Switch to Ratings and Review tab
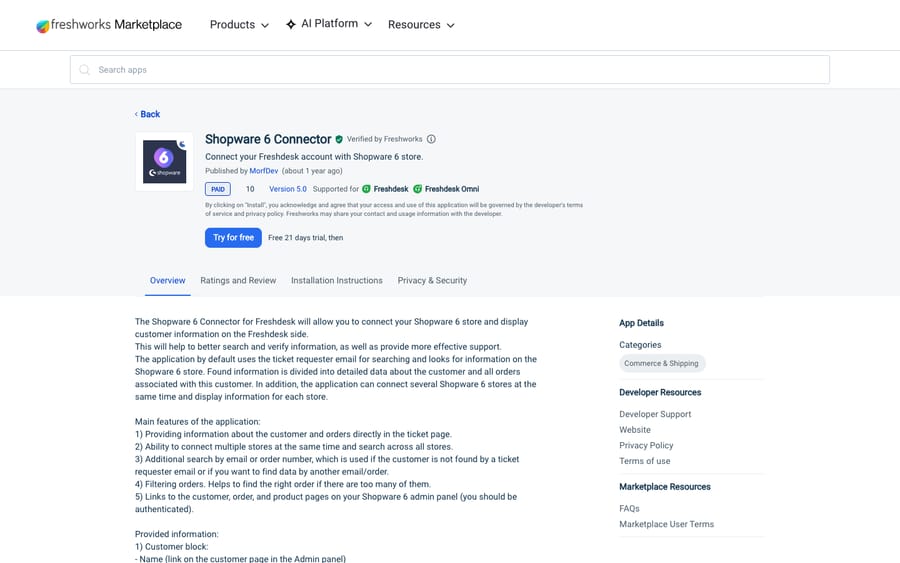Viewport: 900px width, 563px height. [238, 281]
